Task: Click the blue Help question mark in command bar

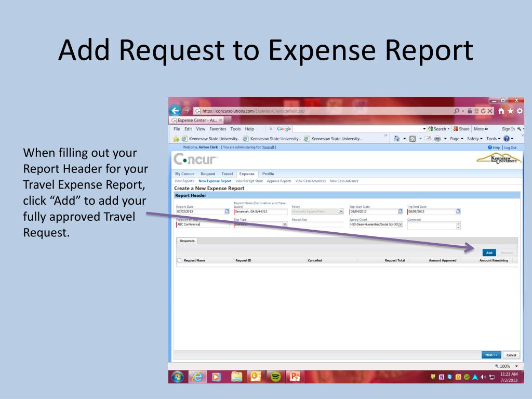Action: point(507,138)
